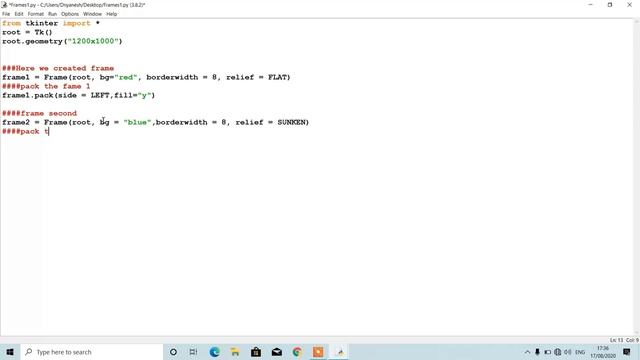Open File Explorer from taskbar

pyautogui.click(x=235, y=352)
